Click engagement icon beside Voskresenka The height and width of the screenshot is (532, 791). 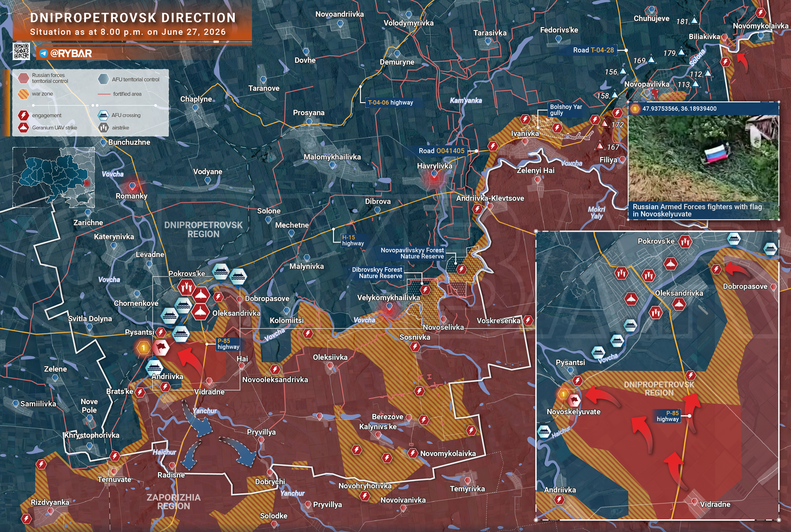tap(528, 320)
